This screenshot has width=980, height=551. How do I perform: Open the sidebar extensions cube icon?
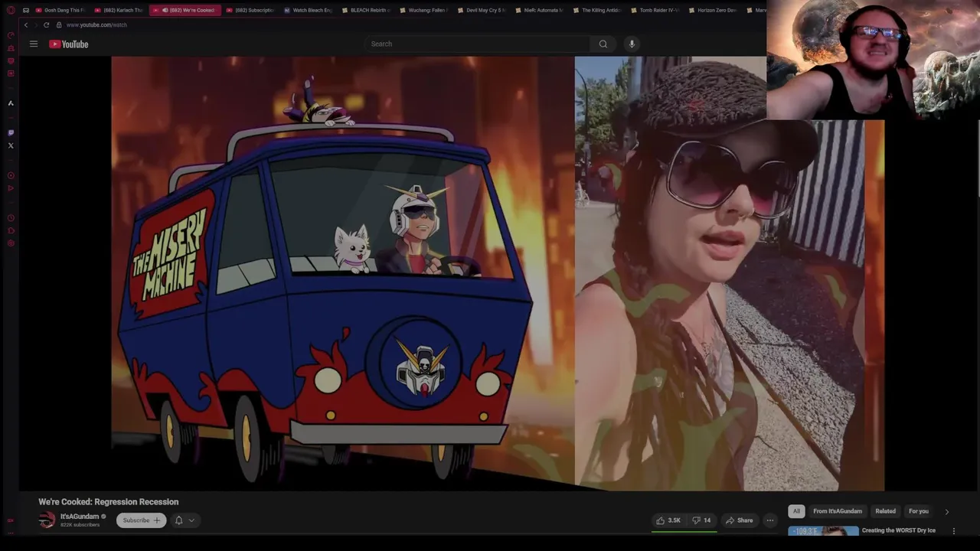coord(11,230)
